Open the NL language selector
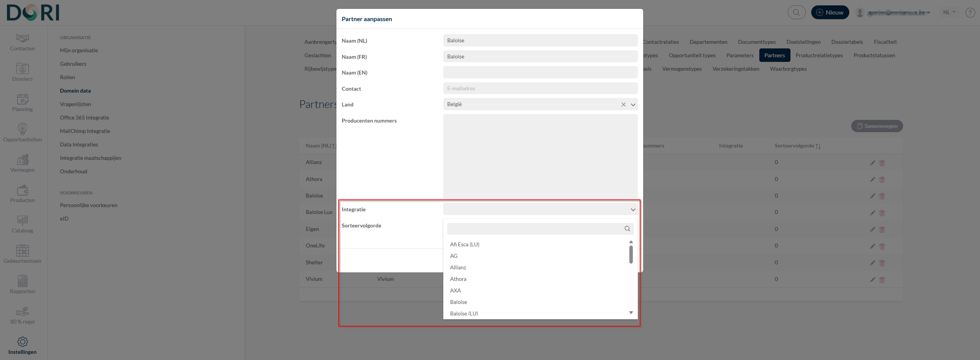Screen dimensions: 980x360 [x=948, y=12]
